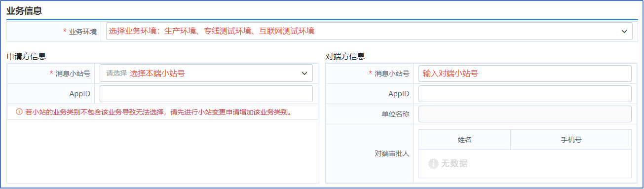The height and width of the screenshot is (189, 644).
Task: Click the greyed-out 单位名称 field
Action: click(525, 114)
